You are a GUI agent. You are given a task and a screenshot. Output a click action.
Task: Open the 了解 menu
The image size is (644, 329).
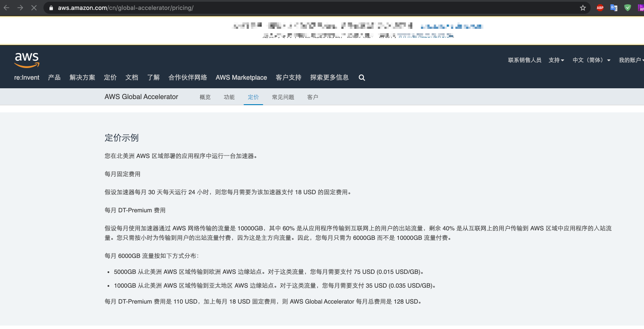pyautogui.click(x=153, y=78)
